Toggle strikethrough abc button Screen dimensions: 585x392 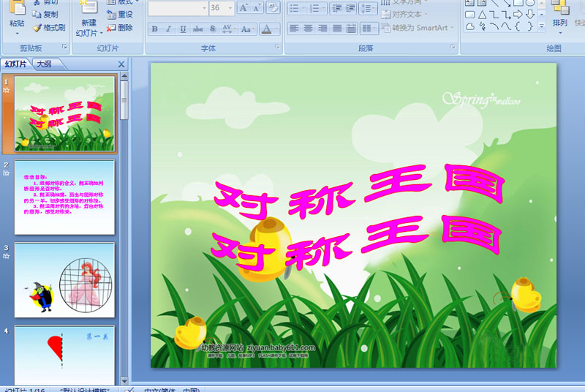point(197,29)
